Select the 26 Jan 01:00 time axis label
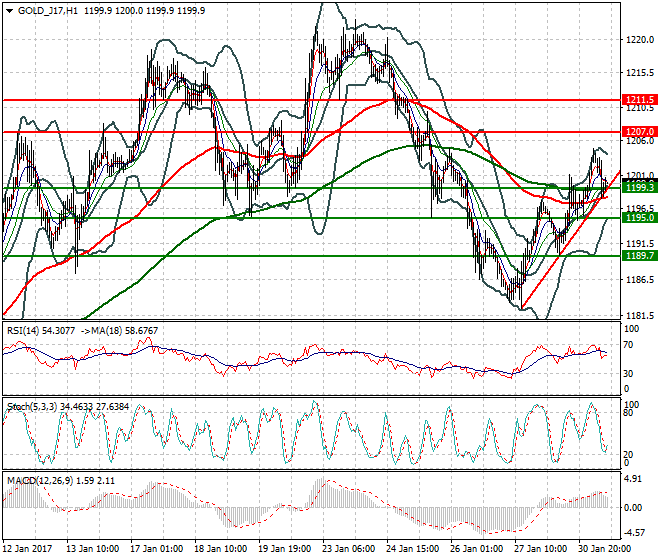660x560 pixels. point(476,549)
